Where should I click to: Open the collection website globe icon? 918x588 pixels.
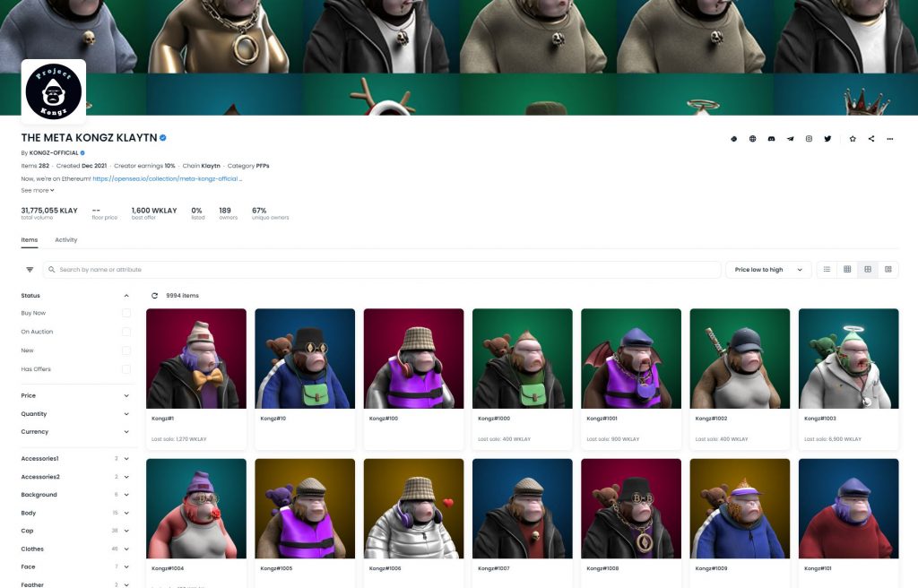click(752, 139)
